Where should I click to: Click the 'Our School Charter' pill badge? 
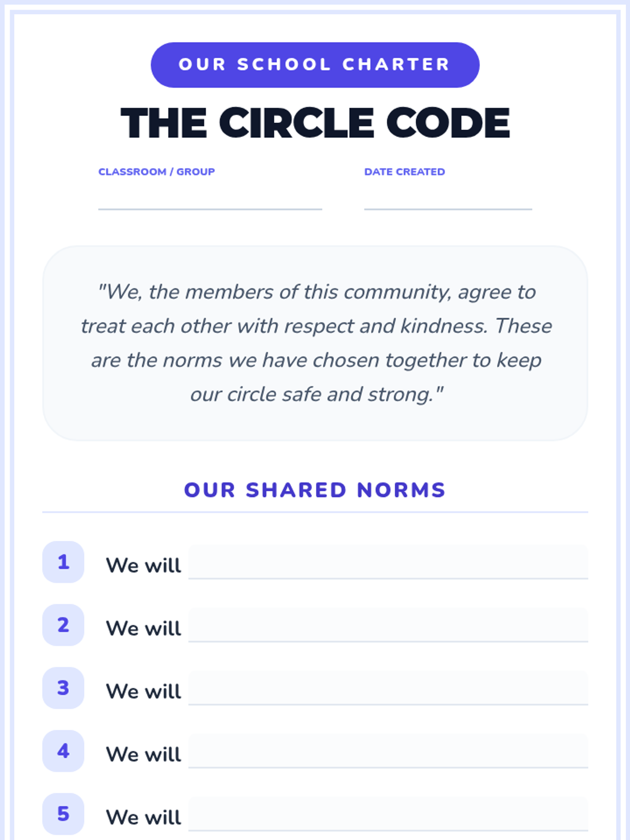click(315, 65)
